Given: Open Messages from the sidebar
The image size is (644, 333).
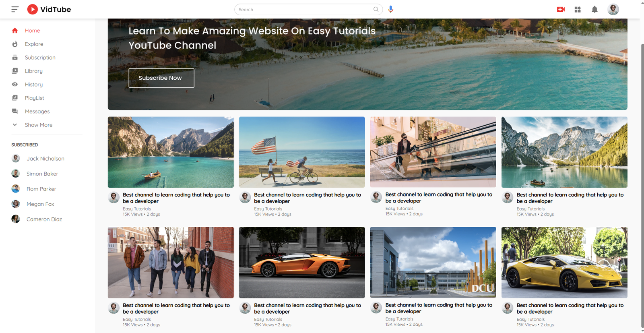Looking at the screenshot, I should point(37,112).
